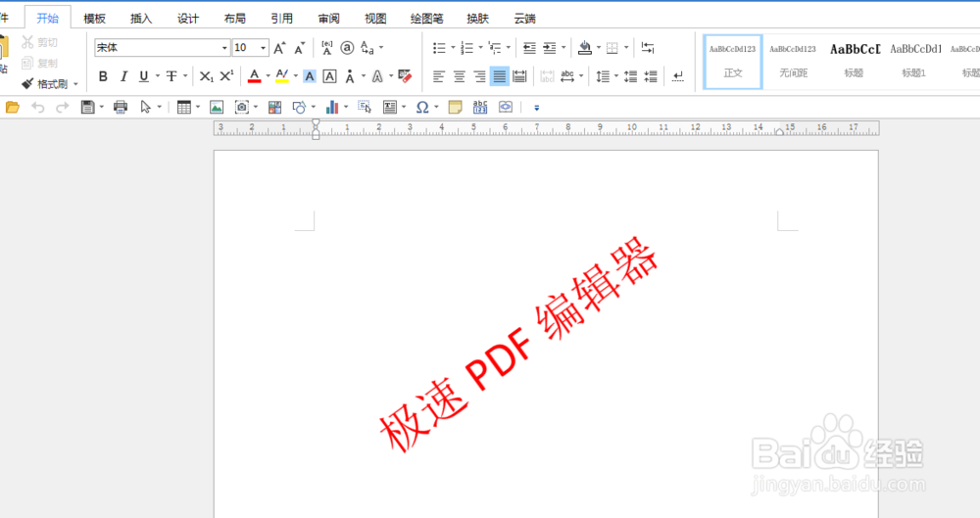This screenshot has width=980, height=518.
Task: Switch to the 开始 tab
Action: 47,19
